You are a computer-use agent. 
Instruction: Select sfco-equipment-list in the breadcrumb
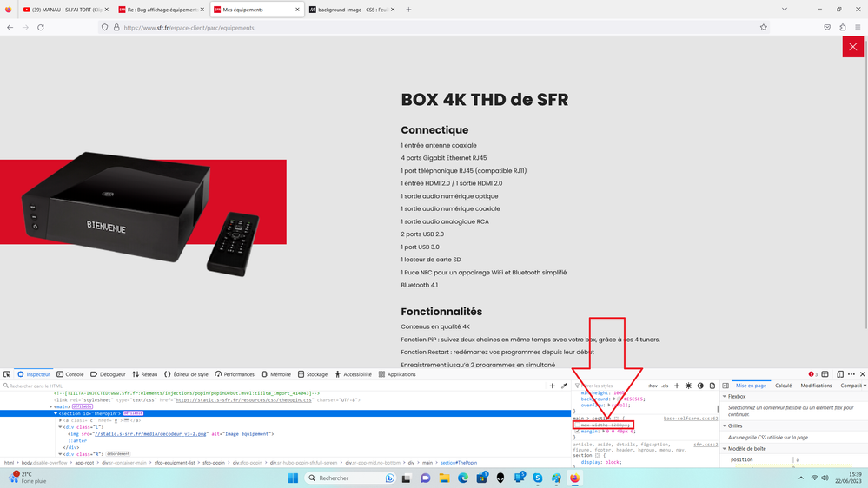(175, 463)
